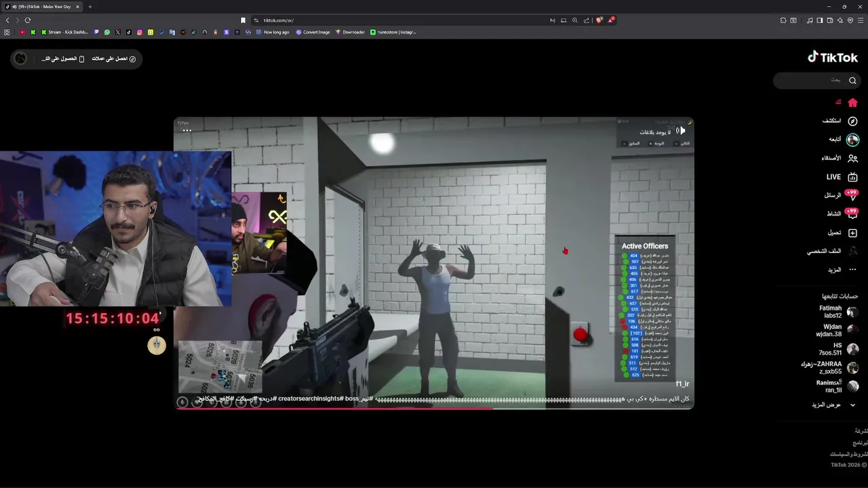868x488 pixels.
Task: Open Instagram bookmark icon
Action: [x=140, y=32]
